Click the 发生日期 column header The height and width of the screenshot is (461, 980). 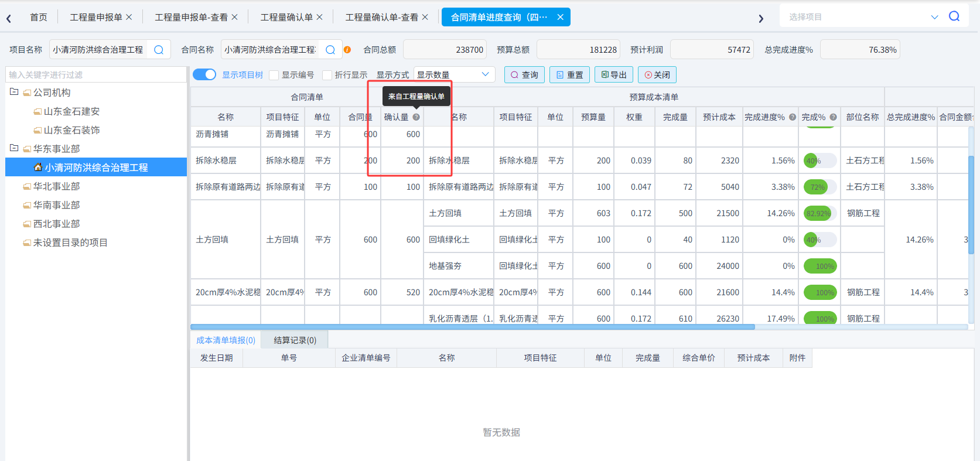pyautogui.click(x=217, y=358)
